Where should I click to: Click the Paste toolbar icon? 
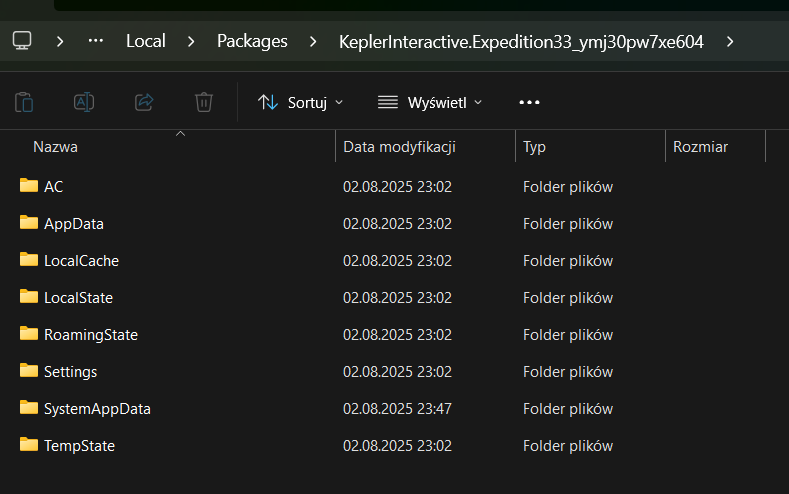(x=24, y=102)
